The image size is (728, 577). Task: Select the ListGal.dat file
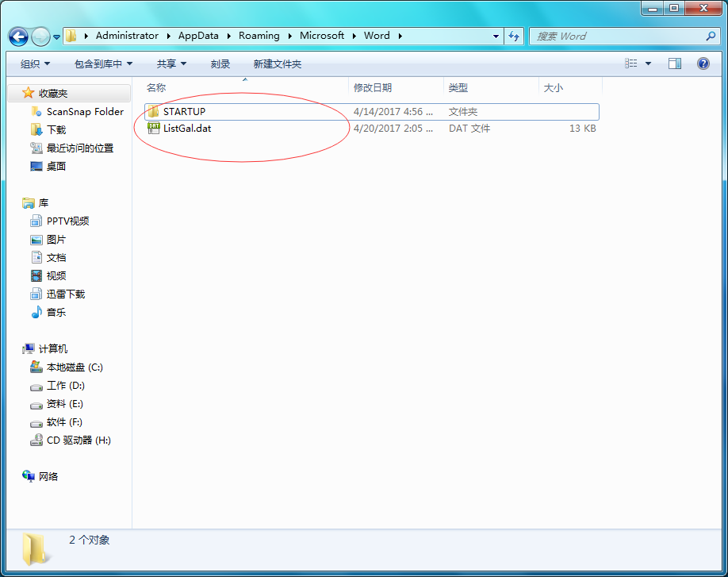click(371, 129)
